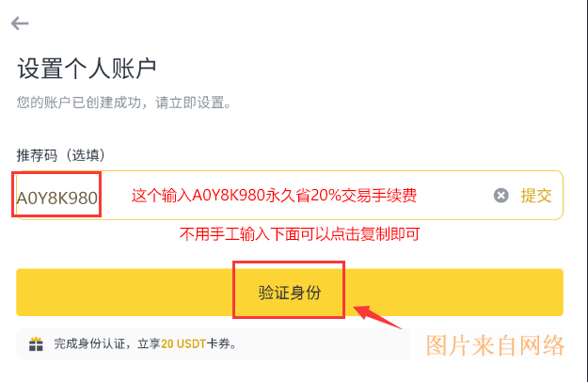Click the right blank side of yellow verify button
The width and height of the screenshot is (588, 382).
453,293
